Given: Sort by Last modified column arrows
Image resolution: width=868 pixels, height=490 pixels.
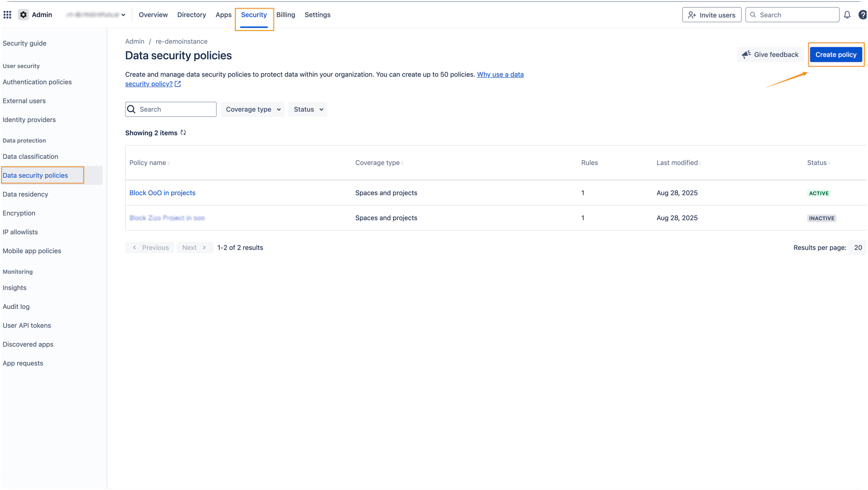Looking at the screenshot, I should click(700, 163).
